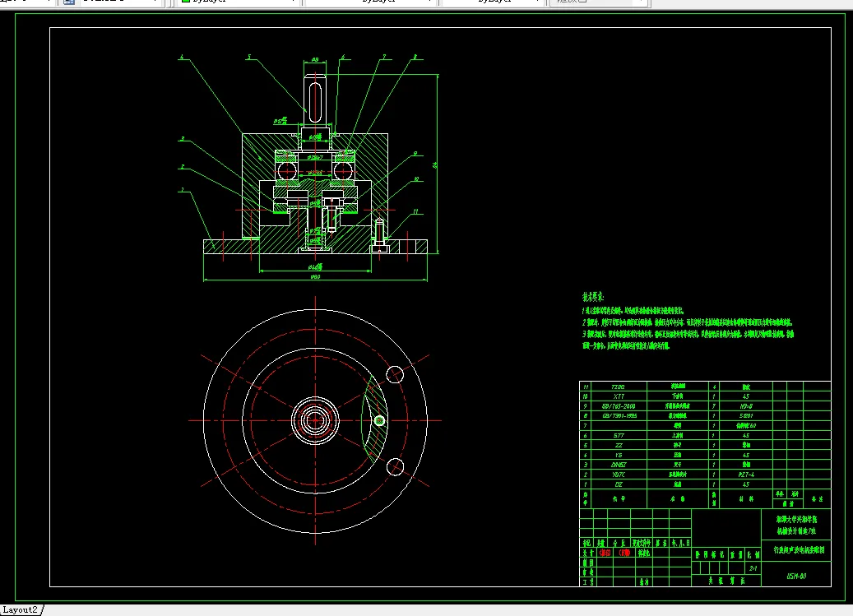Open the ByLayer color dropdown with green swatch

(239, 2)
